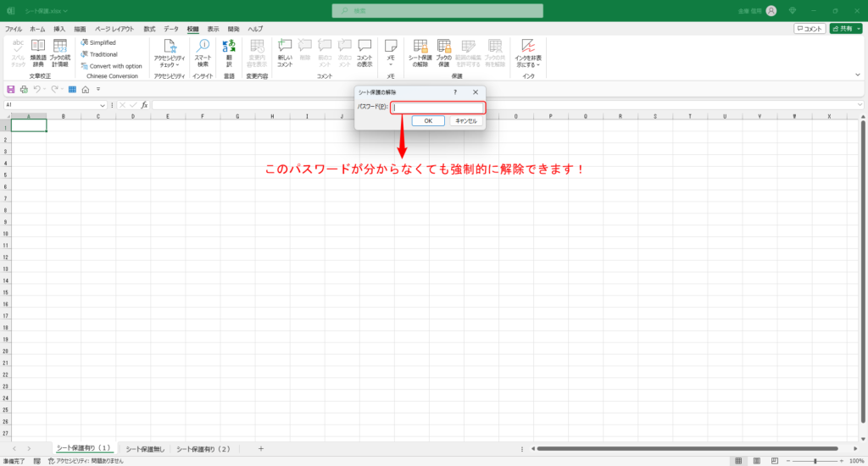Screen dimensions: 868x466
Task: Switch to the データ ribbon tab
Action: tap(171, 29)
